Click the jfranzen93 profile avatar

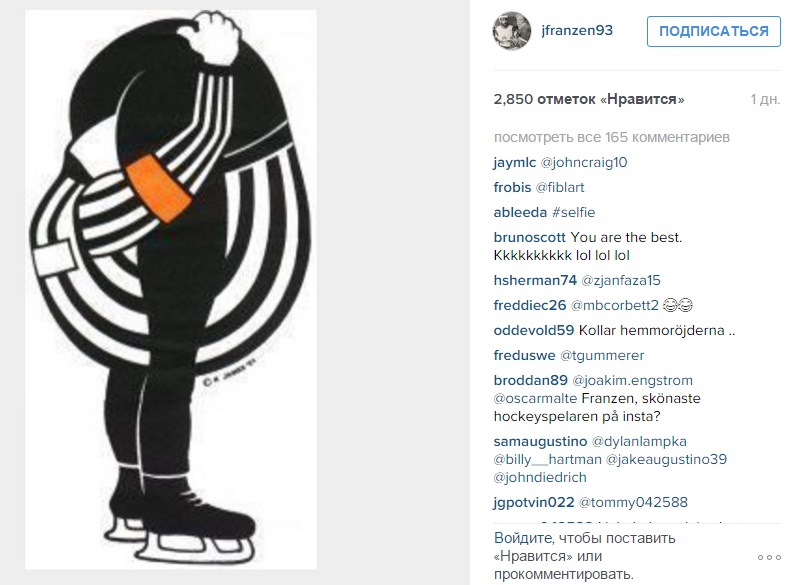[x=512, y=31]
